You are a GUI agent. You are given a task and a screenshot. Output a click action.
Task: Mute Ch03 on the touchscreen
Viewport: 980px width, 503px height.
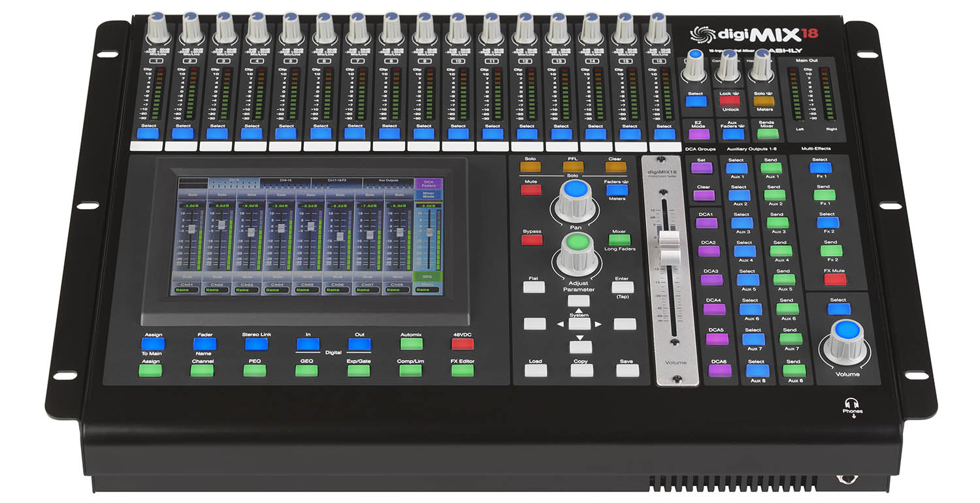click(x=248, y=276)
